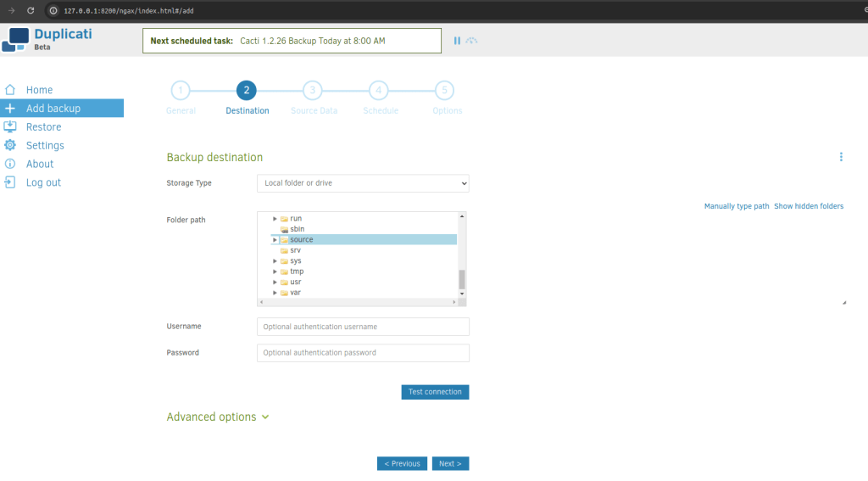Open the throttle speed gauge icon
Screen dimensions: 868x481
point(472,41)
